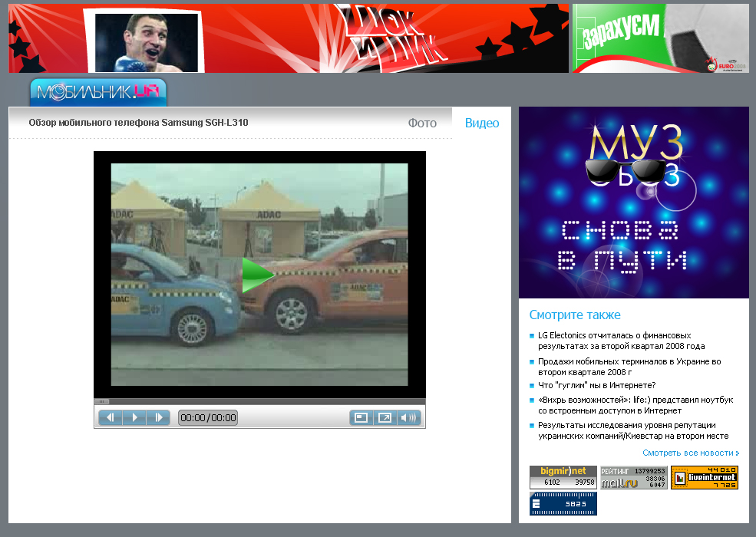Open the «Вихрь возможностей» life:) notebook link
This screenshot has width=756, height=537.
click(636, 405)
